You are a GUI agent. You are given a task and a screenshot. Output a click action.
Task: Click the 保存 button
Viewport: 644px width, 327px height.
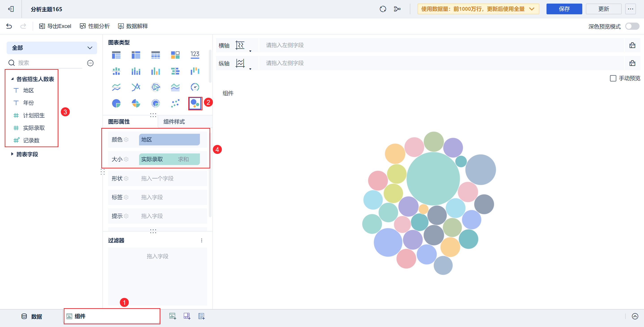(564, 9)
